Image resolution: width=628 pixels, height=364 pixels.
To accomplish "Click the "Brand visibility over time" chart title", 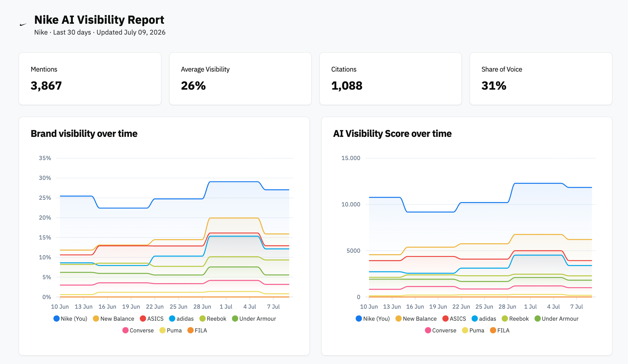I will (x=84, y=134).
